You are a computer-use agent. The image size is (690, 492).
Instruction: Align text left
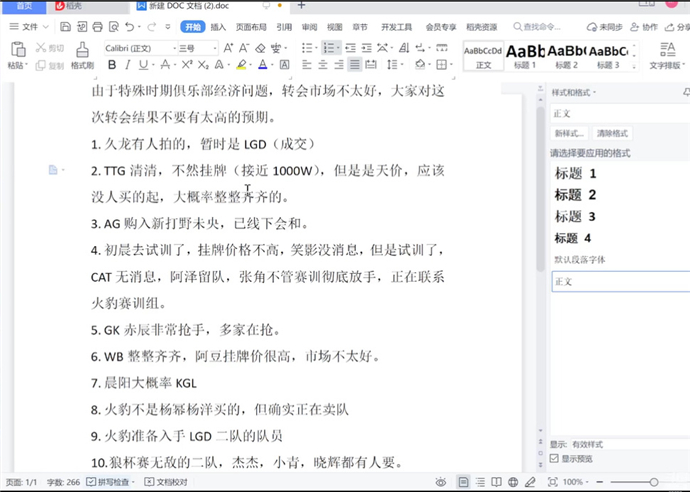[307, 65]
